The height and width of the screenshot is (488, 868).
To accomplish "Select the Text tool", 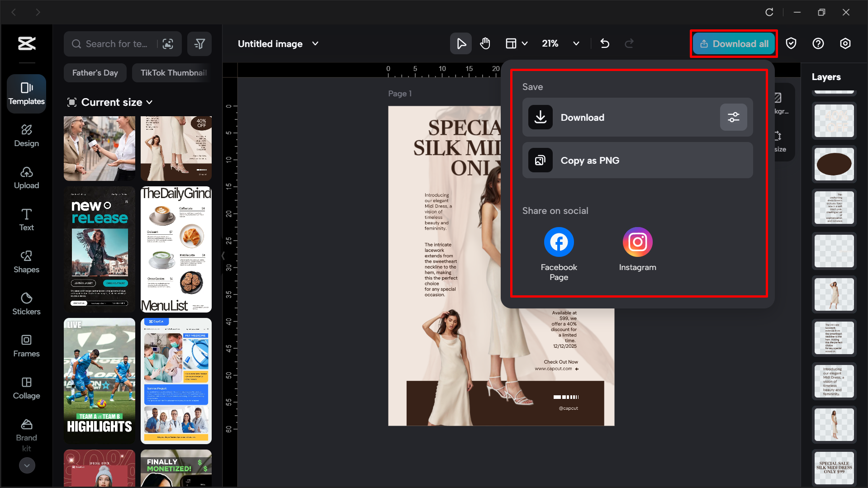I will [x=26, y=219].
